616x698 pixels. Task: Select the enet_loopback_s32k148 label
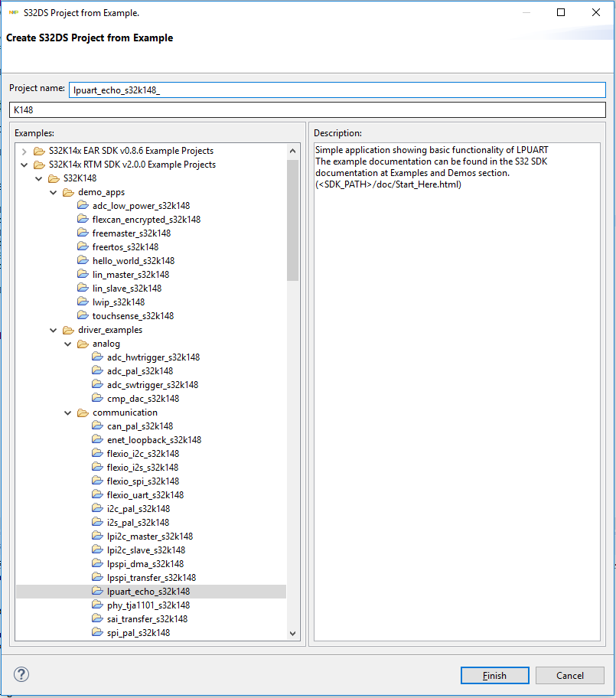pos(154,440)
